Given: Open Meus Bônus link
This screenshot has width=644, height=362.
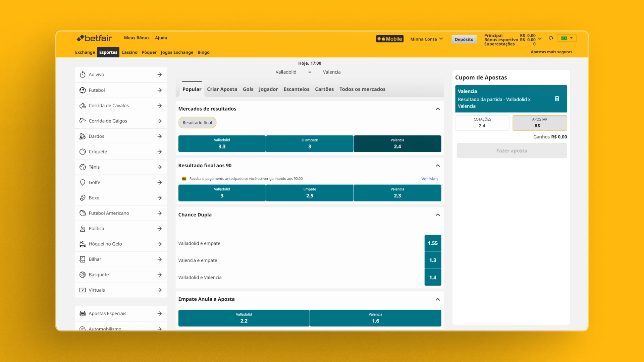Looking at the screenshot, I should click(x=137, y=38).
